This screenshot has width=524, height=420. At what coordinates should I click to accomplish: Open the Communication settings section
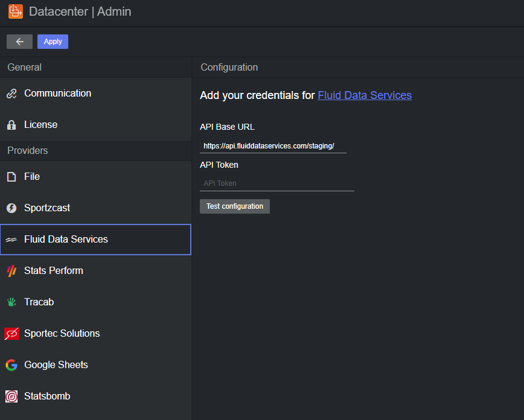[58, 94]
